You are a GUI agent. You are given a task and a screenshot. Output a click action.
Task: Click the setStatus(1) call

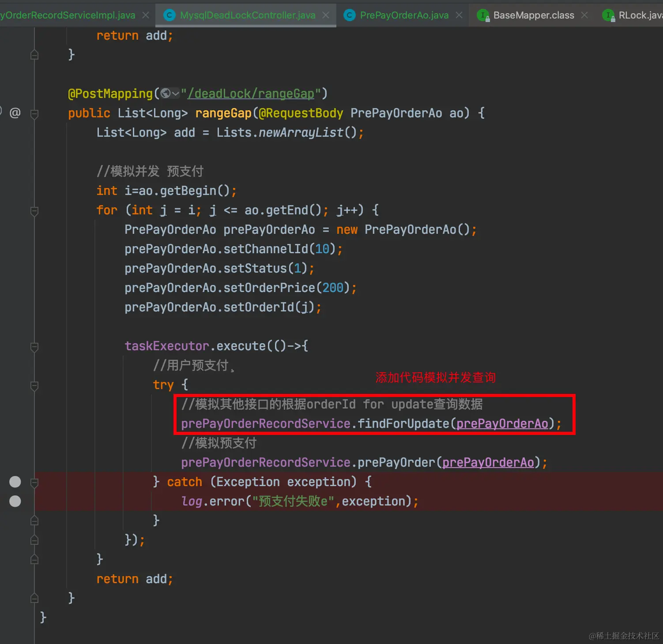point(265,268)
